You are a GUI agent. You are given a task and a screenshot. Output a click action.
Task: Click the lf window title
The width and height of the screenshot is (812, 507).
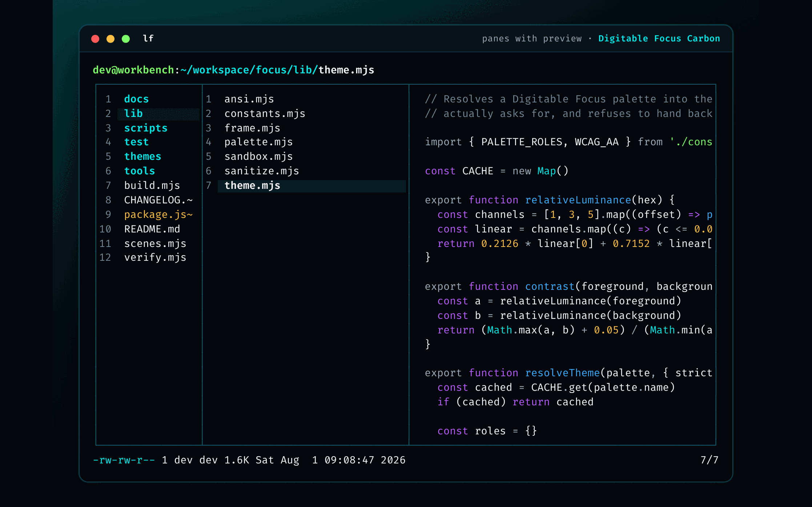click(148, 38)
